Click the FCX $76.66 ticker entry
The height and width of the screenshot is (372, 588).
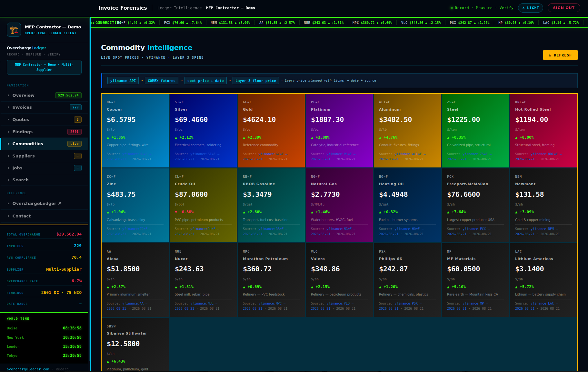[183, 23]
